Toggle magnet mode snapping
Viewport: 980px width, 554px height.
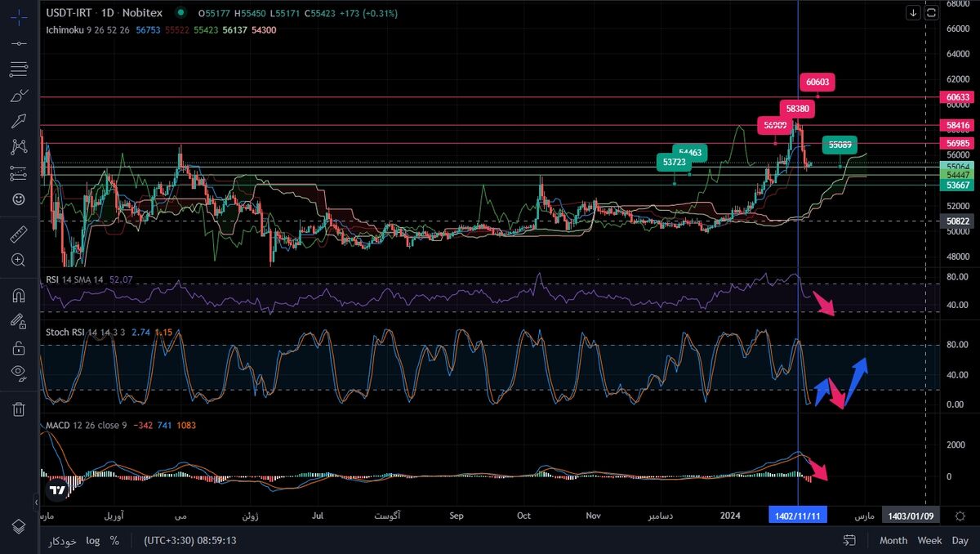[x=18, y=295]
